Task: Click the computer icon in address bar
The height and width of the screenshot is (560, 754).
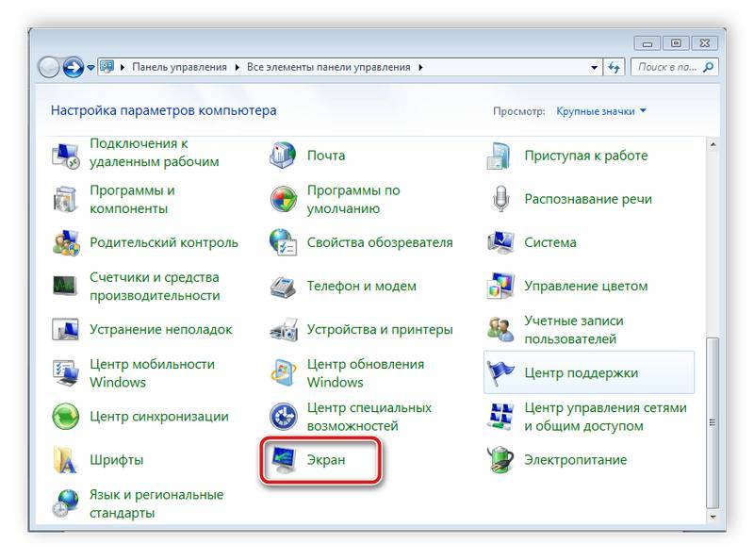Action: 107,66
